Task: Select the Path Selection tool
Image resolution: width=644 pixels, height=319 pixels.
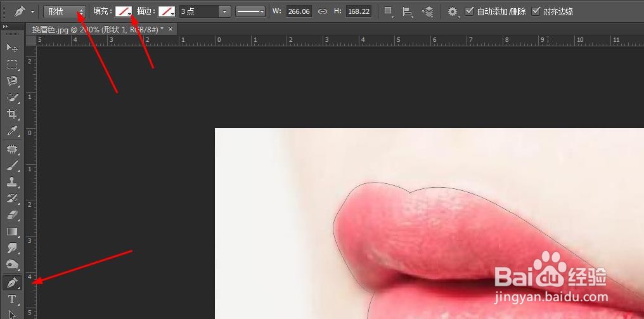Action: (12, 315)
